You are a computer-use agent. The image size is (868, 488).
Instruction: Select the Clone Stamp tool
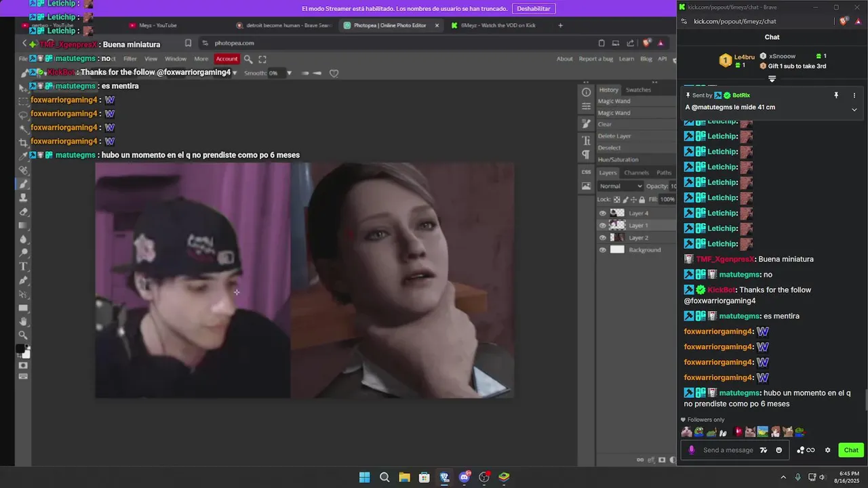(x=23, y=197)
